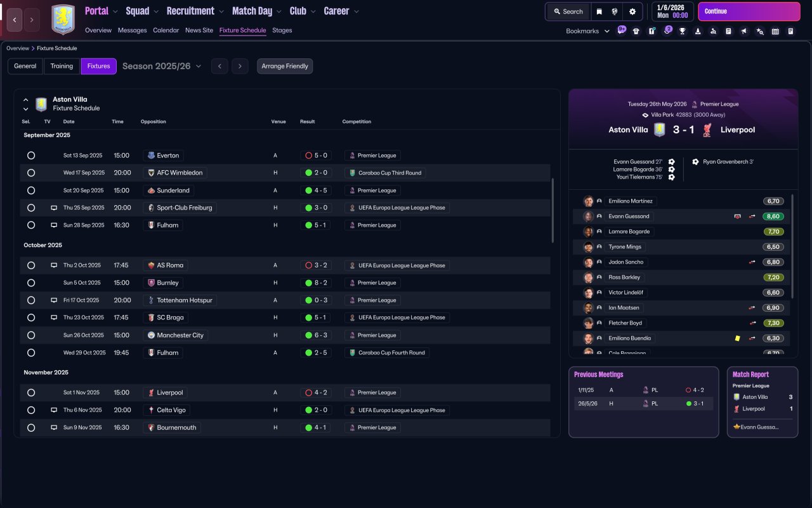Click the Search button
Image resolution: width=812 pixels, height=508 pixels.
[568, 11]
